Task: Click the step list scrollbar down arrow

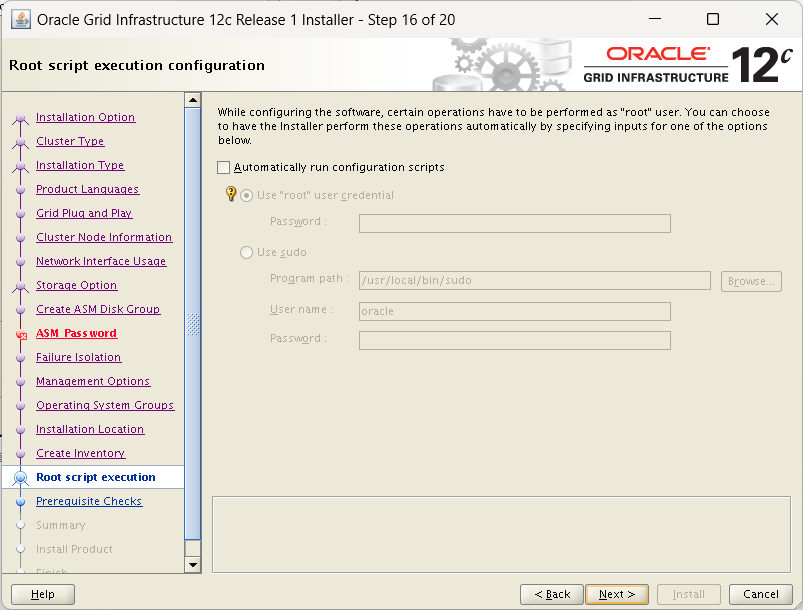Action: click(x=193, y=565)
